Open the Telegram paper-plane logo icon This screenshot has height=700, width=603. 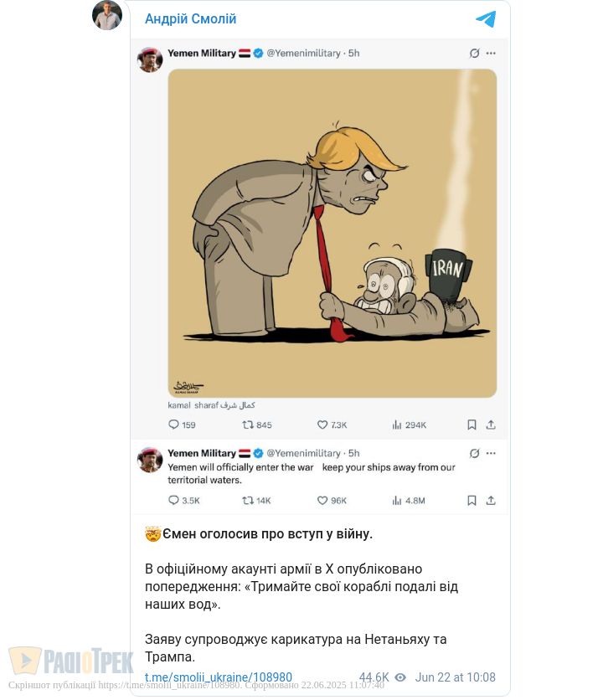coord(486,19)
